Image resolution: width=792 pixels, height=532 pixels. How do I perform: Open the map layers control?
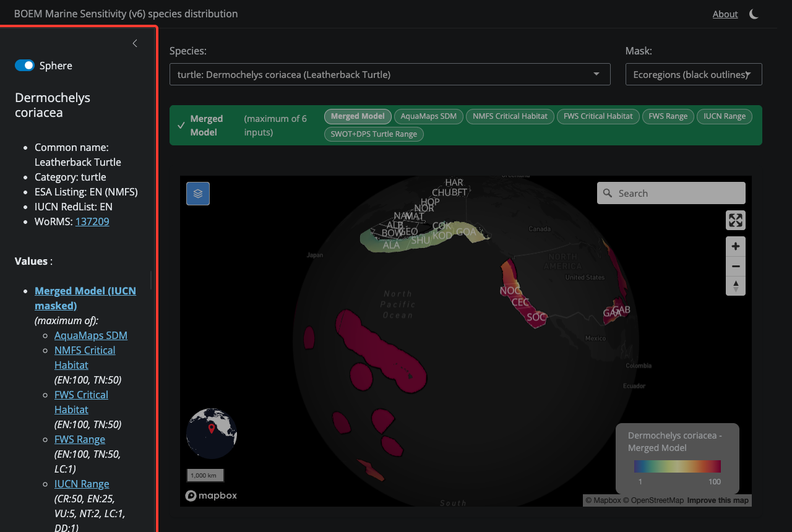(x=198, y=194)
